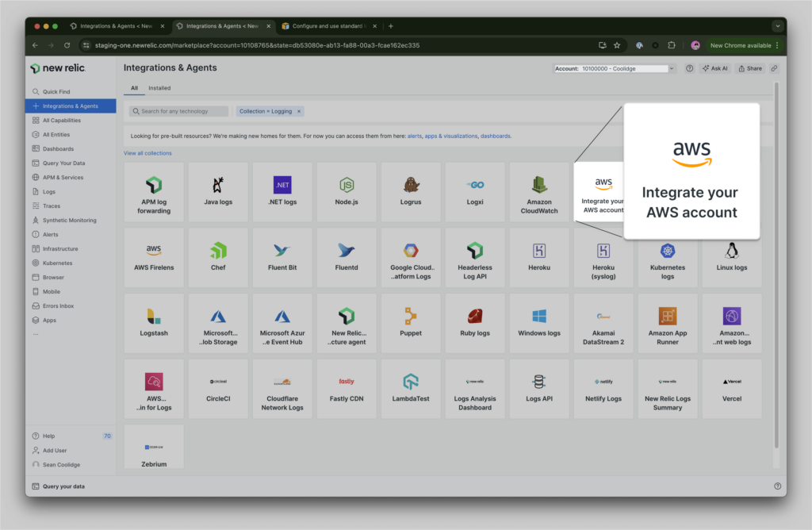
Task: Select the CircleCI tile
Action: tap(218, 389)
